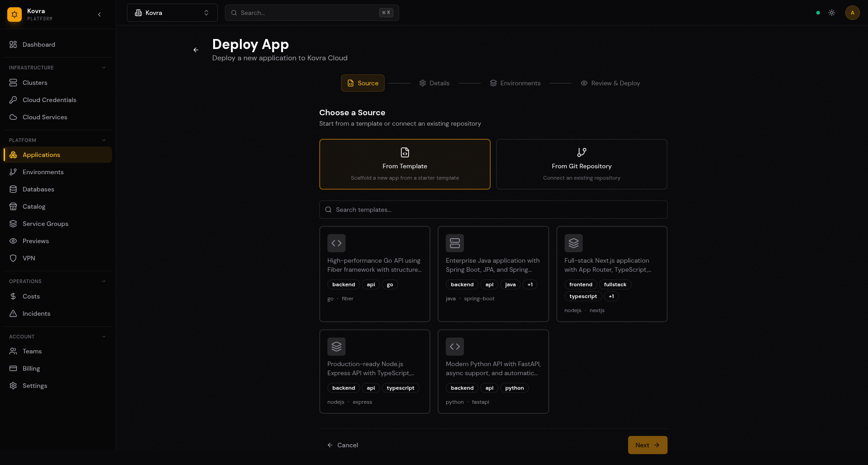The image size is (868, 465).
Task: Click the 'frontend' tag on Next.js template
Action: tap(581, 284)
